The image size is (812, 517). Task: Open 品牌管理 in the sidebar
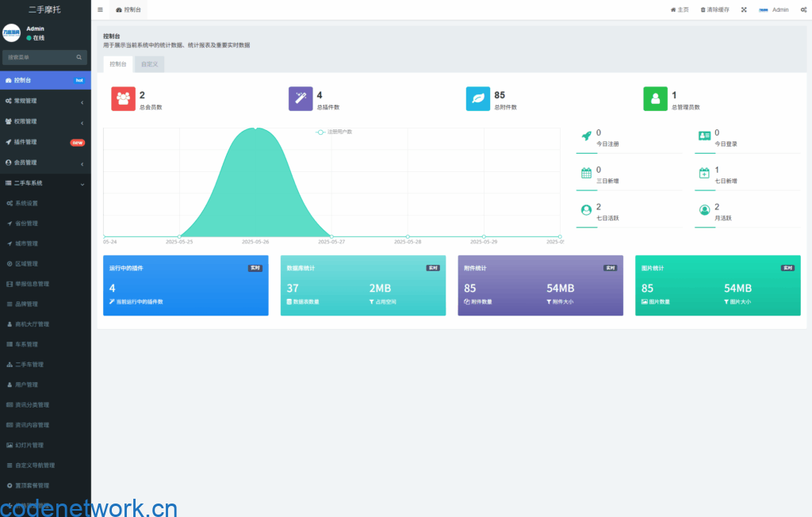click(x=45, y=304)
